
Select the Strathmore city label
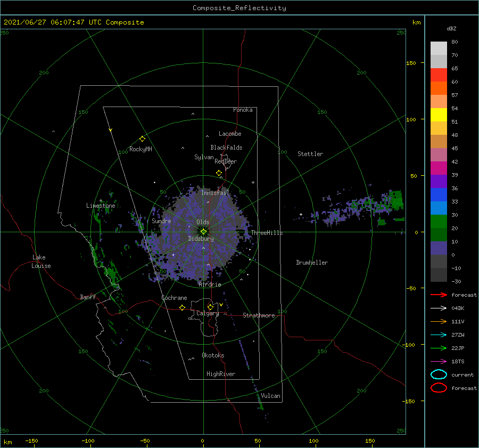click(x=259, y=315)
